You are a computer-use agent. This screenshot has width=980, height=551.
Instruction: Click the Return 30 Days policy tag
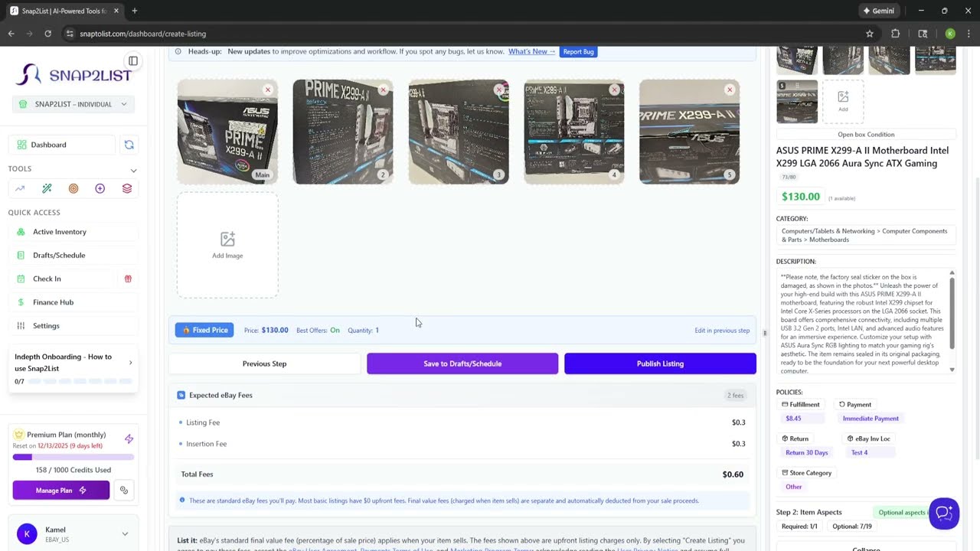(x=807, y=452)
